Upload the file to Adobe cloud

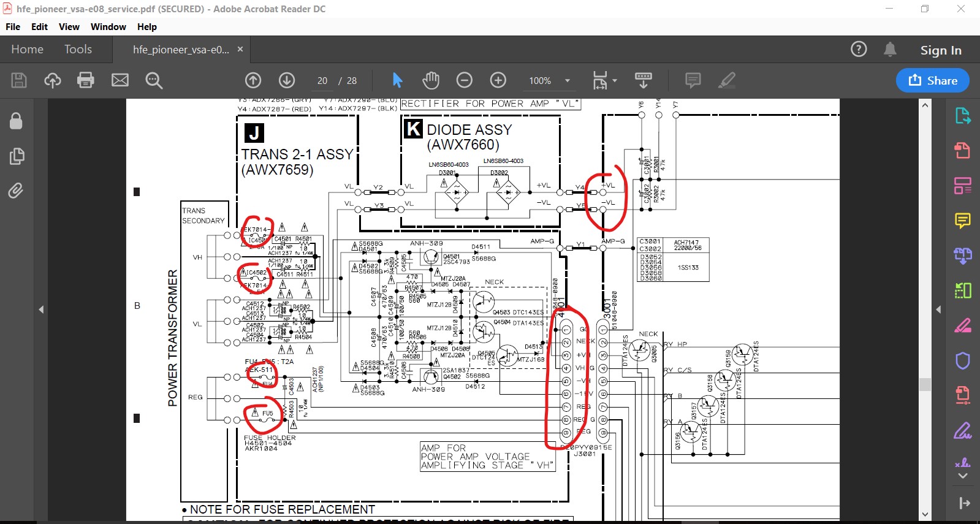(x=53, y=80)
